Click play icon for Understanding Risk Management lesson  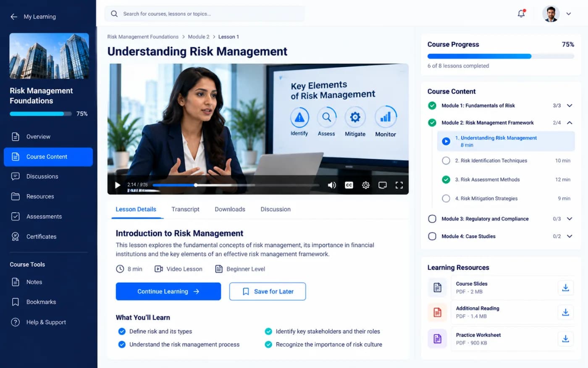[446, 142]
